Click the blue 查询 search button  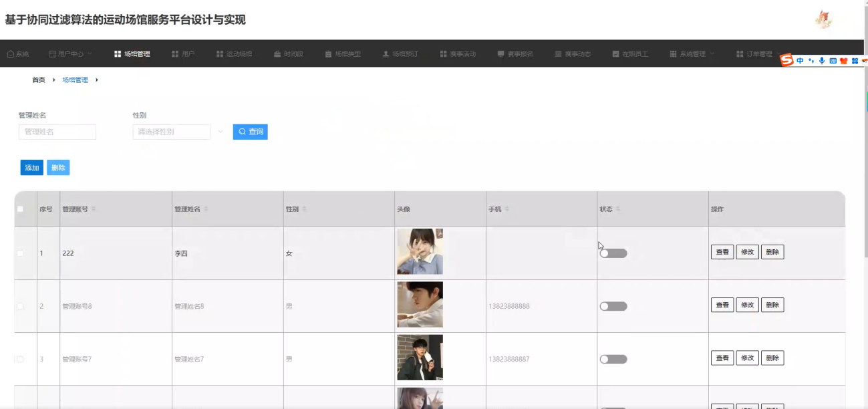251,132
